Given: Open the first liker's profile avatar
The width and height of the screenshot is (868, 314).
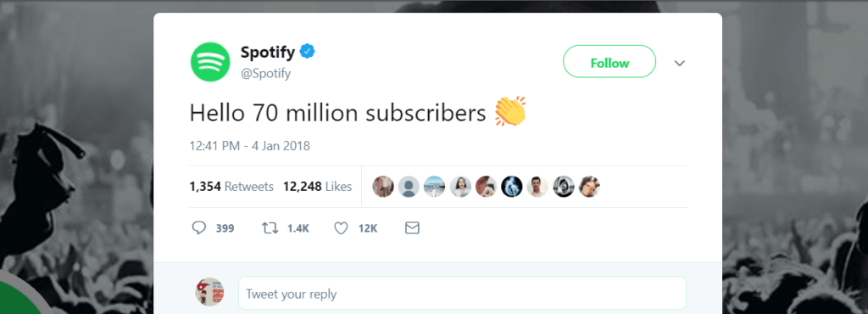Looking at the screenshot, I should (x=383, y=187).
